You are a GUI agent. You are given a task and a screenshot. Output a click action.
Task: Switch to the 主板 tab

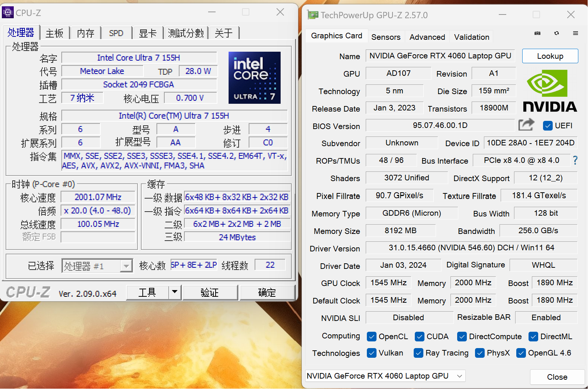(x=55, y=33)
